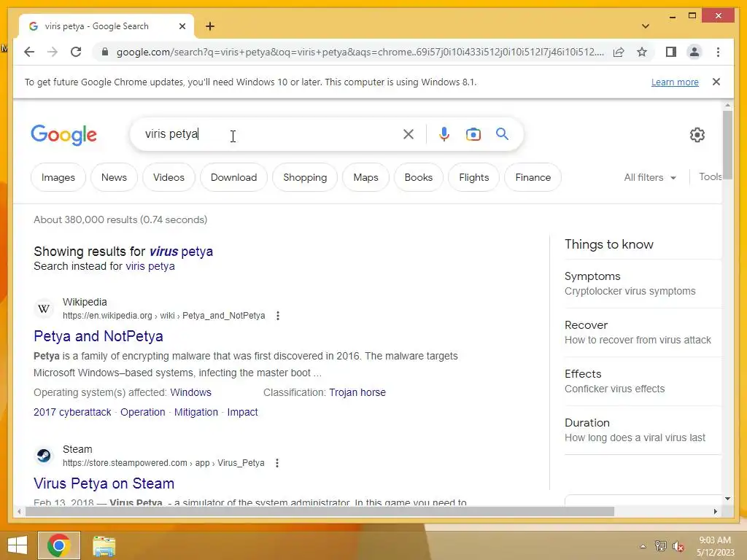The image size is (747, 560).
Task: Open the Chrome profile avatar
Action: click(x=694, y=52)
